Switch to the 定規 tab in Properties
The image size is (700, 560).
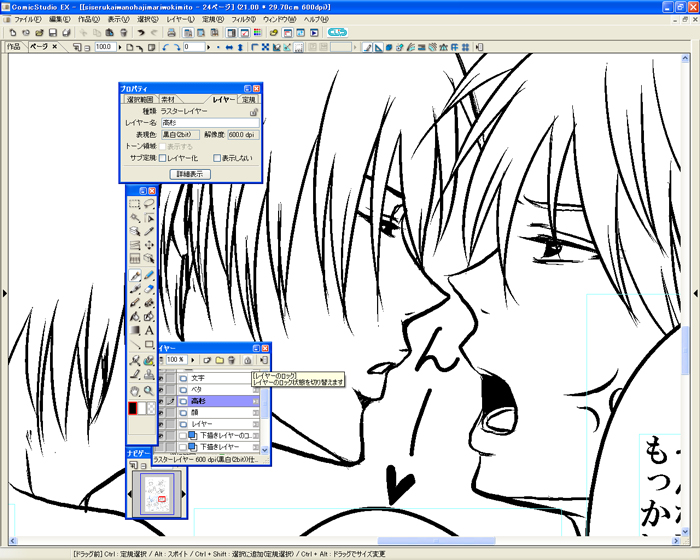pos(249,100)
